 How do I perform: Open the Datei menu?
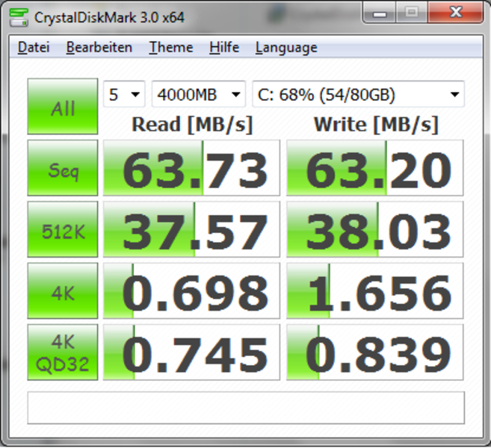pyautogui.click(x=34, y=48)
